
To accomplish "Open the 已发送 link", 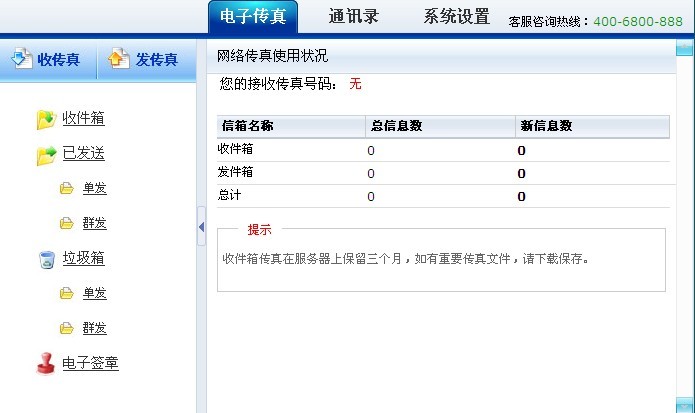I will pos(83,153).
